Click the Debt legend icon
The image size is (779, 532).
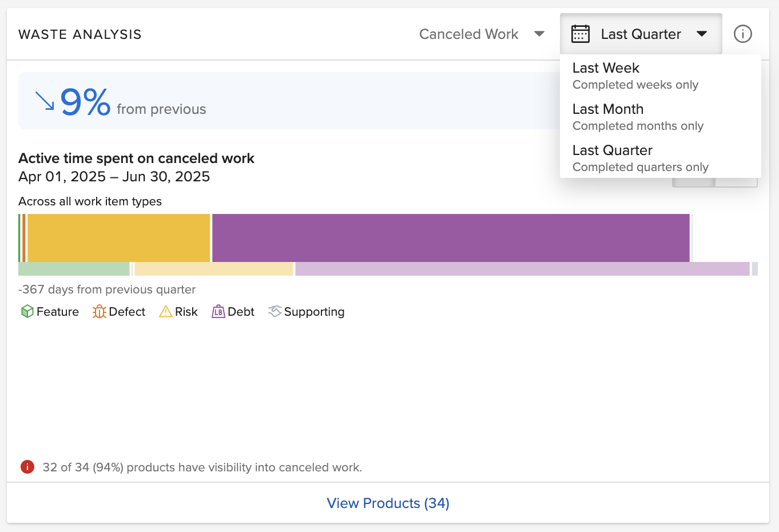(x=218, y=312)
